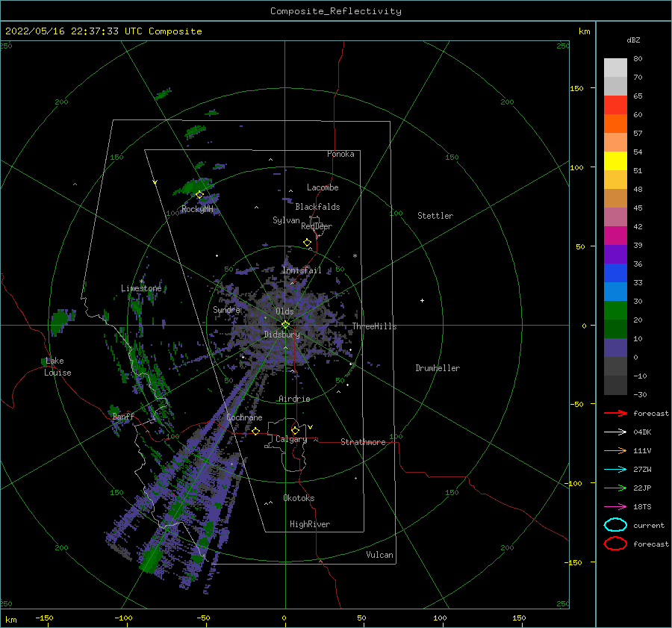Click the Airdrie city label
Viewport: 672px width, 628px height.
tap(294, 399)
